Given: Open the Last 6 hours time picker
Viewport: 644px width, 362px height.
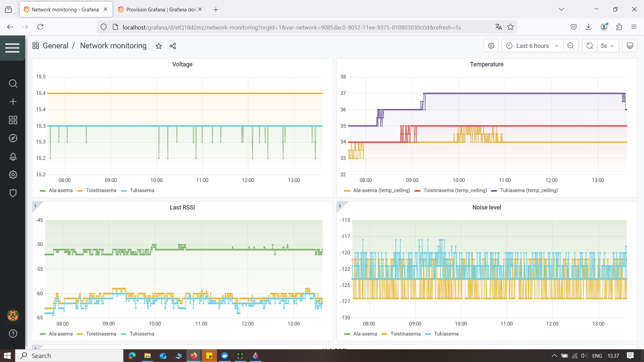Looking at the screenshot, I should coord(532,46).
